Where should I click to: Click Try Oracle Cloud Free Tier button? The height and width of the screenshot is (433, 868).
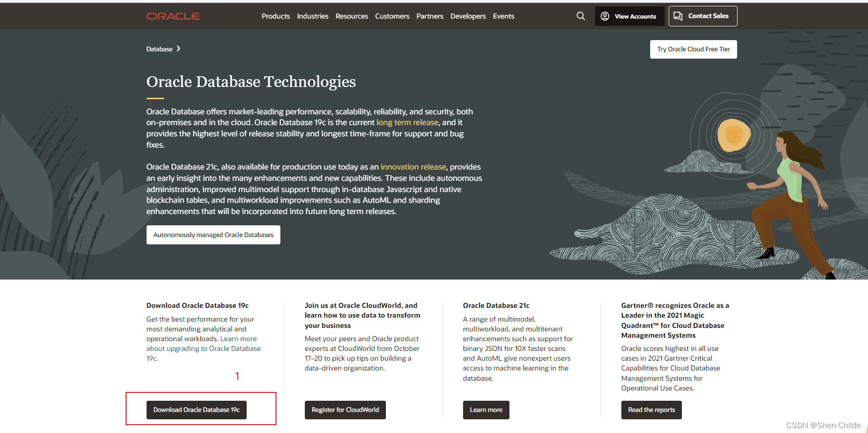click(x=694, y=49)
